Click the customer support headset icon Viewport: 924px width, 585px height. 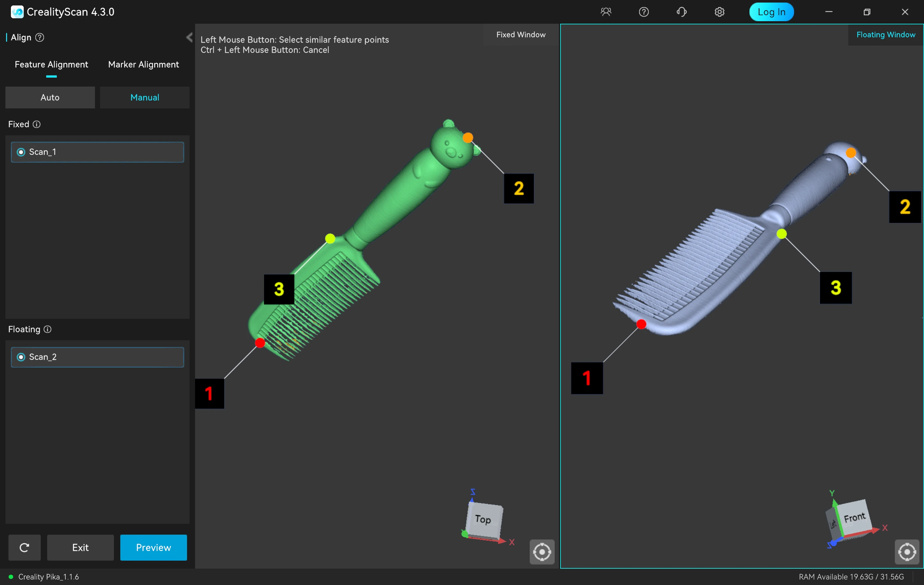(682, 12)
